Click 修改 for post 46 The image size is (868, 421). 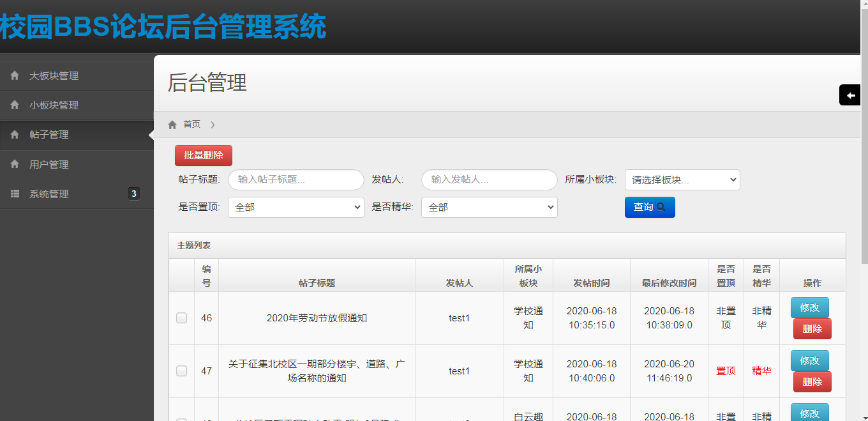(x=810, y=307)
